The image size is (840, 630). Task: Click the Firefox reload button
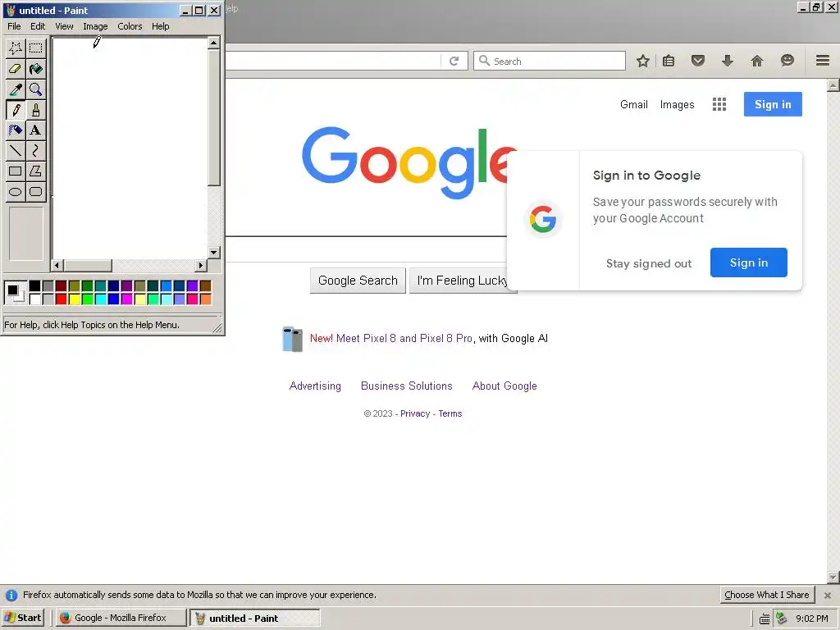point(454,61)
